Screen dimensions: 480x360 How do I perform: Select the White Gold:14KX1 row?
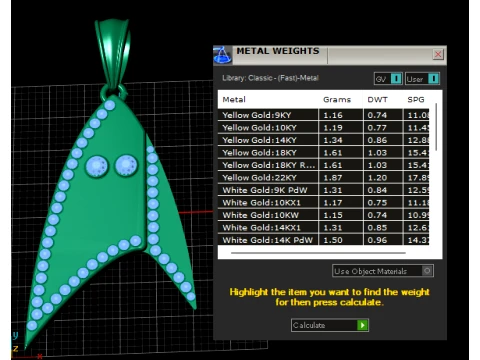coord(323,228)
